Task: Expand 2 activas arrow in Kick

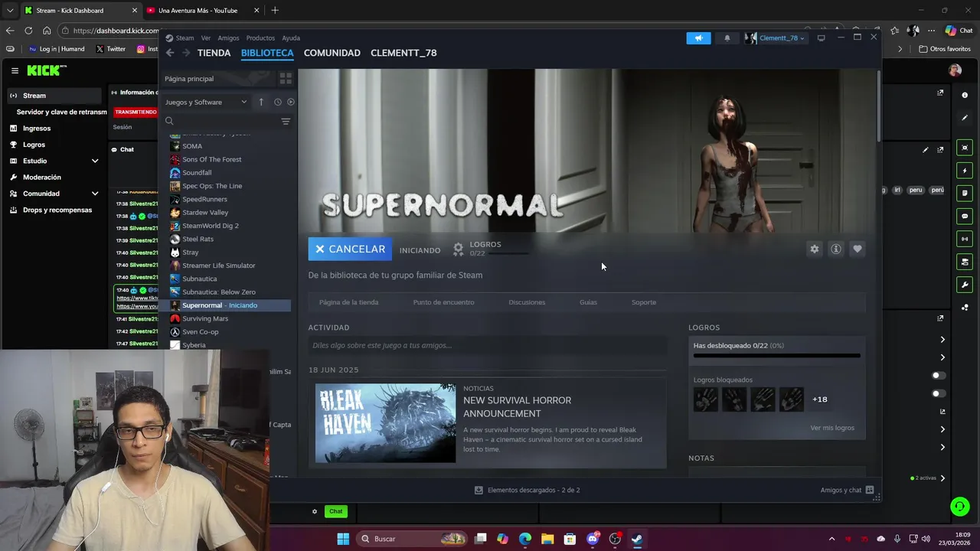Action: tap(942, 478)
